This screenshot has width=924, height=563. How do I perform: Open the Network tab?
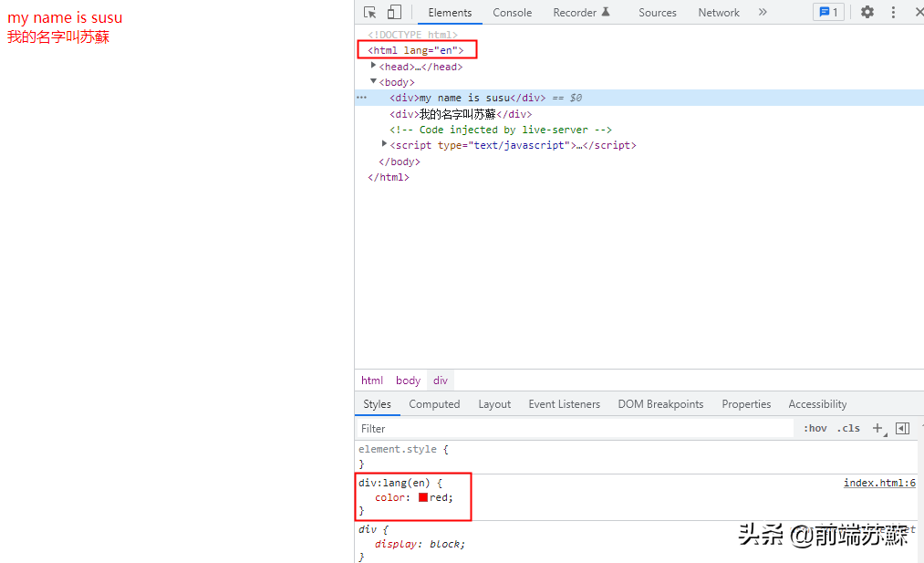click(x=719, y=13)
